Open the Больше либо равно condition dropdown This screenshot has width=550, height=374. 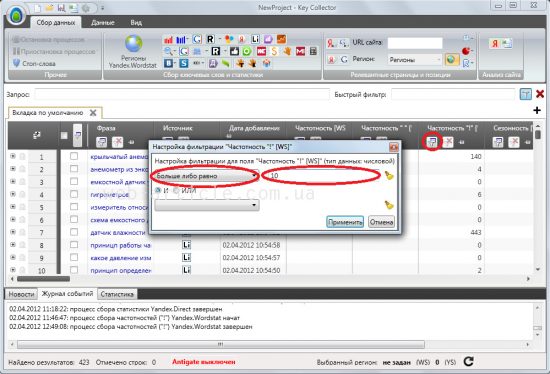tap(206, 176)
